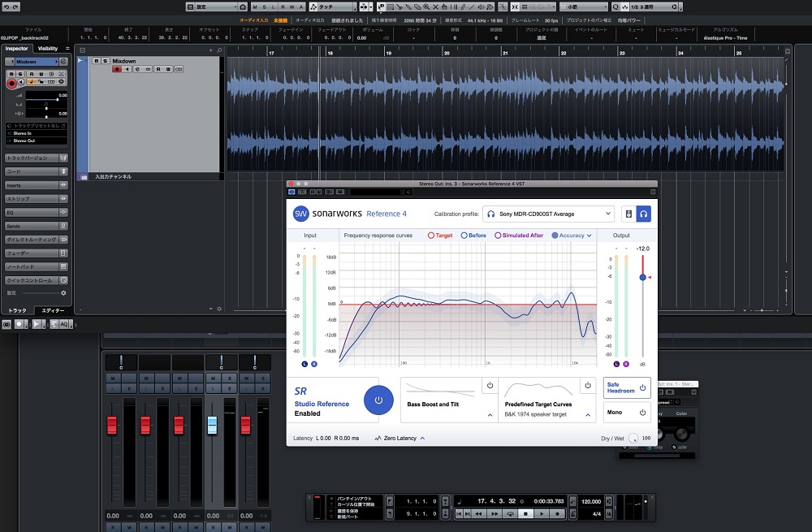Image resolution: width=812 pixels, height=532 pixels.
Task: Click the stop button in transport bar
Action: (525, 514)
